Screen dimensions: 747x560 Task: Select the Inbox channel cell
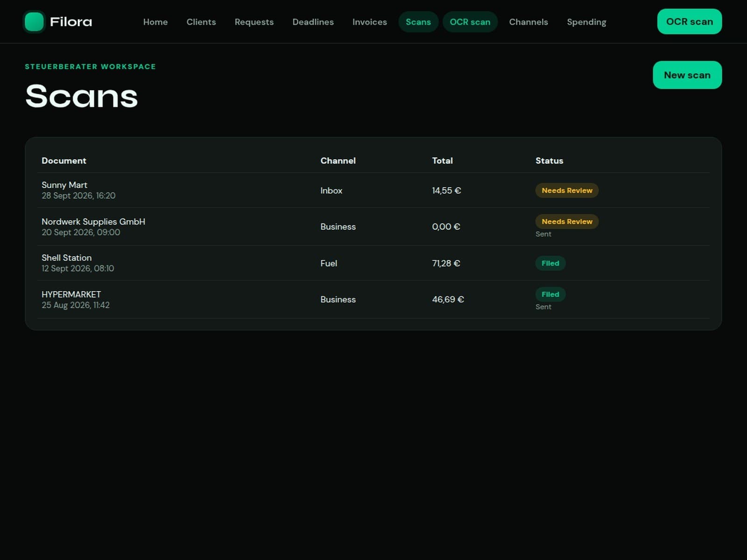(x=331, y=190)
